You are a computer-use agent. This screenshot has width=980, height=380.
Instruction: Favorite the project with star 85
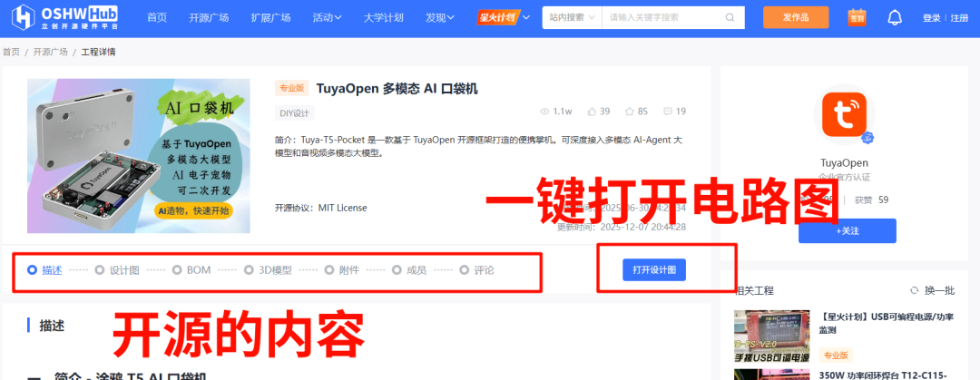[630, 112]
